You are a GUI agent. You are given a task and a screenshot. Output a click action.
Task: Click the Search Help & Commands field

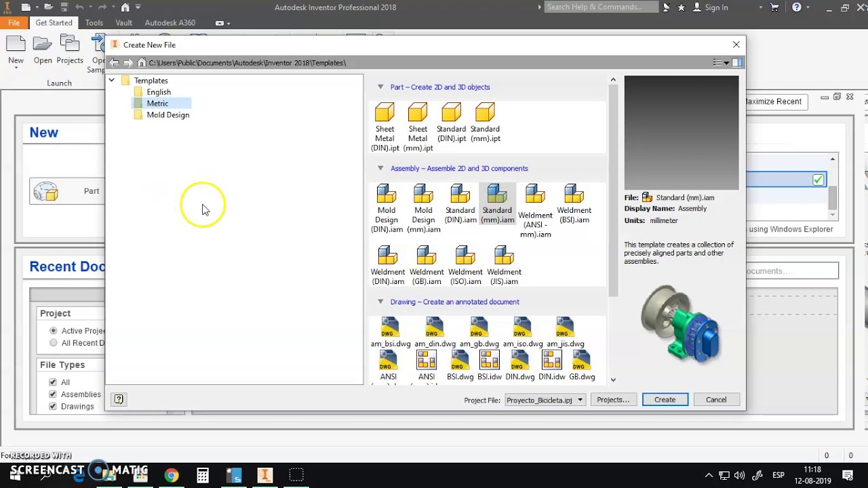coord(601,7)
